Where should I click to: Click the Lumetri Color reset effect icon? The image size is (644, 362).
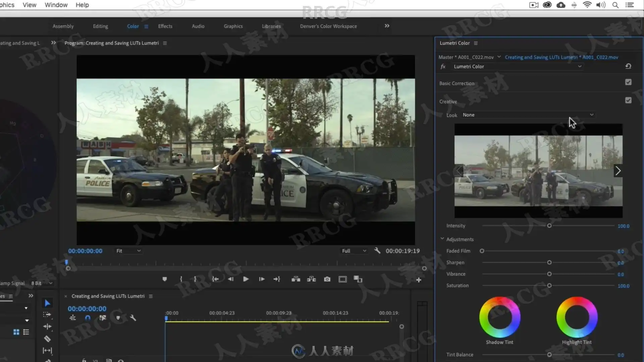(628, 66)
